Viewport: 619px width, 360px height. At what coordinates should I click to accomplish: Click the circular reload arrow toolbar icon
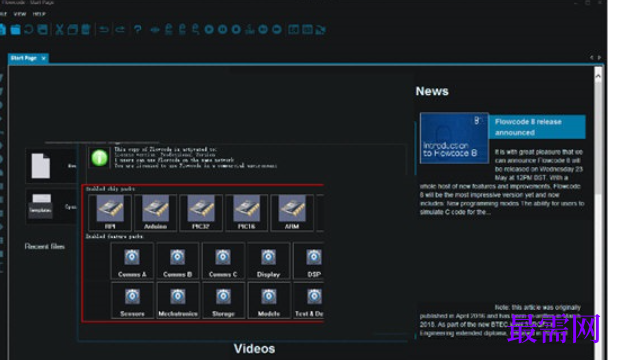pyautogui.click(x=29, y=30)
